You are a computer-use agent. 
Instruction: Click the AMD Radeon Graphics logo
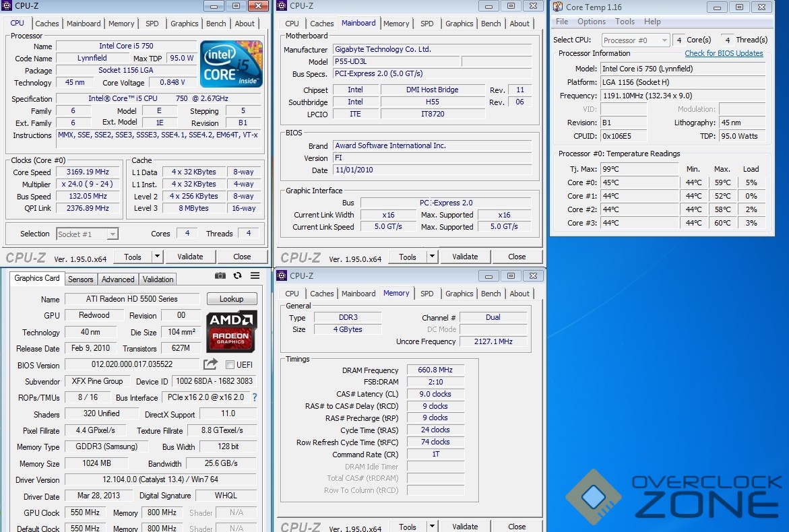point(231,331)
